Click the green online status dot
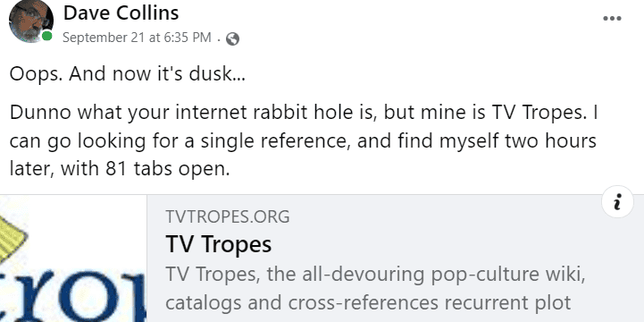 click(46, 36)
